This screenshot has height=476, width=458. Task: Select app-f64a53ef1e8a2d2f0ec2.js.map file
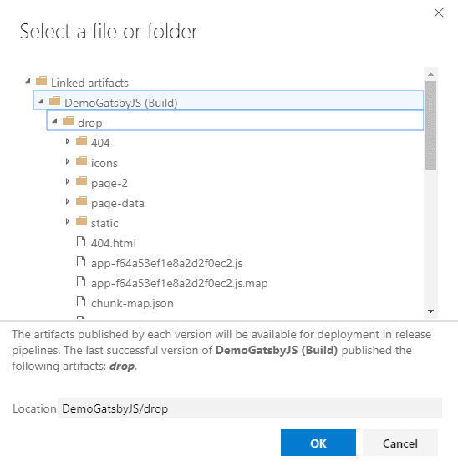180,283
